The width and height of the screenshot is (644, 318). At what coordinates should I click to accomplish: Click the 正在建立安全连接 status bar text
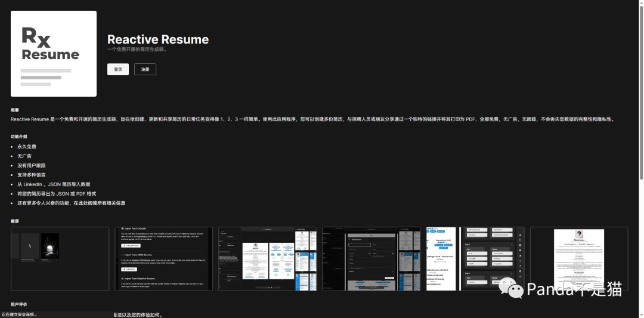[x=19, y=314]
